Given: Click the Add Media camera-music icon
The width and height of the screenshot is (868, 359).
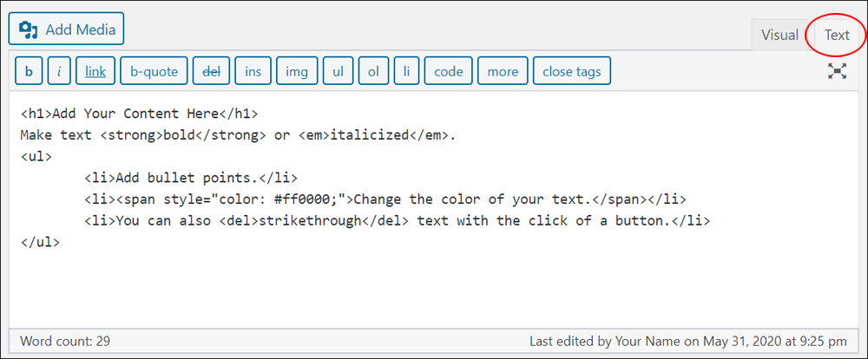Looking at the screenshot, I should click(x=29, y=29).
